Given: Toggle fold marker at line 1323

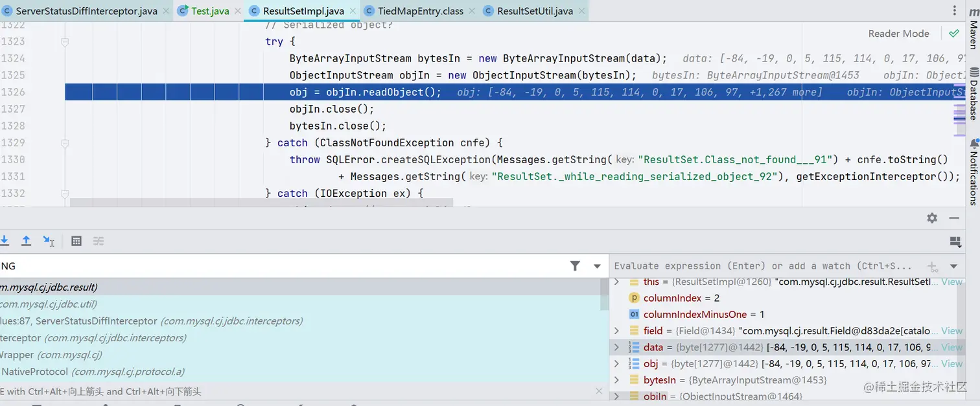Looking at the screenshot, I should tap(65, 41).
